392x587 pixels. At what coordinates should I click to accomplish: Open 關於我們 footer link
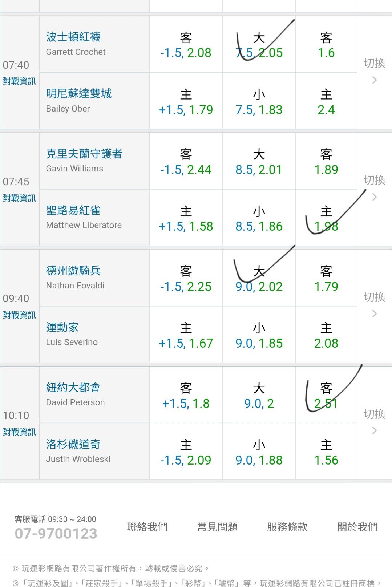click(357, 527)
